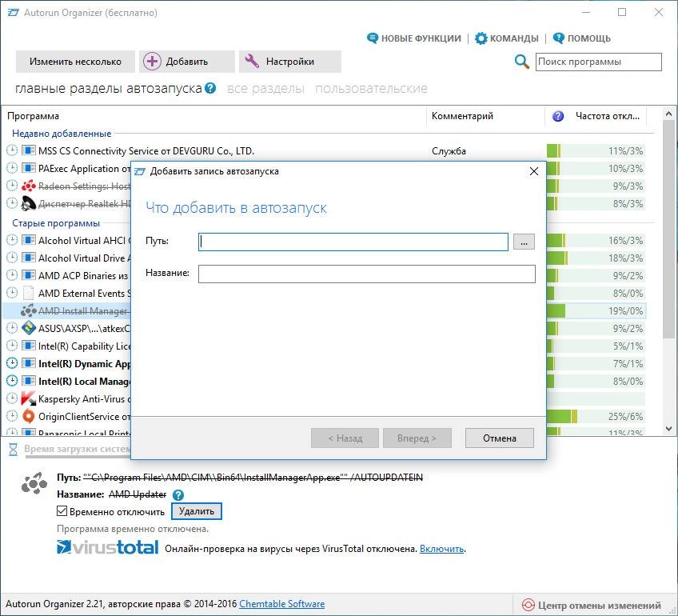Click the question icon in Частота откл column header

click(558, 116)
